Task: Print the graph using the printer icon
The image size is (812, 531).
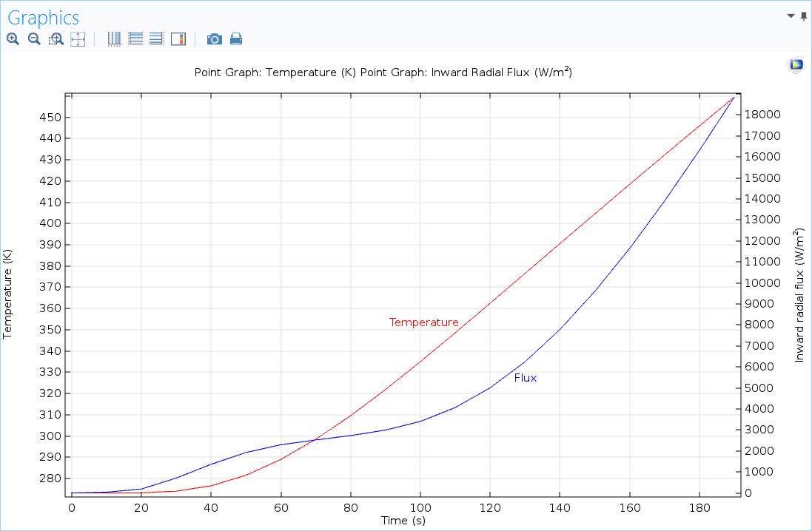Action: pyautogui.click(x=236, y=39)
